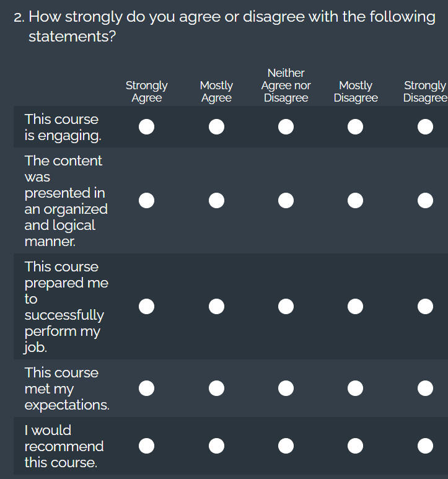This screenshot has height=479, width=448.
Task: Select Strongly Agree for course met my expectations
Action: [147, 389]
